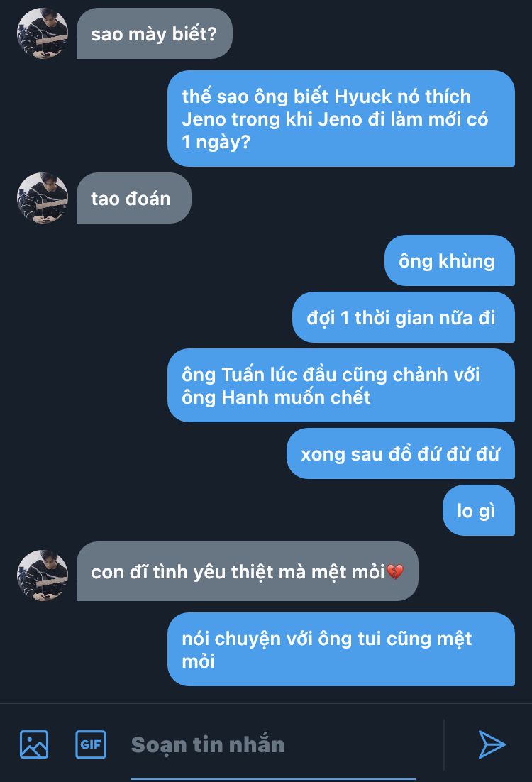The height and width of the screenshot is (782, 532).
Task: Tap avatar beside 'sao mày biết?' message
Action: [43, 33]
